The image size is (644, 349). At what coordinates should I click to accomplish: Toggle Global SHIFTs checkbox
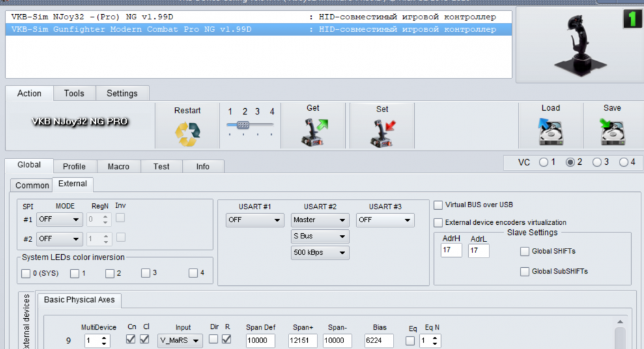[x=524, y=251]
